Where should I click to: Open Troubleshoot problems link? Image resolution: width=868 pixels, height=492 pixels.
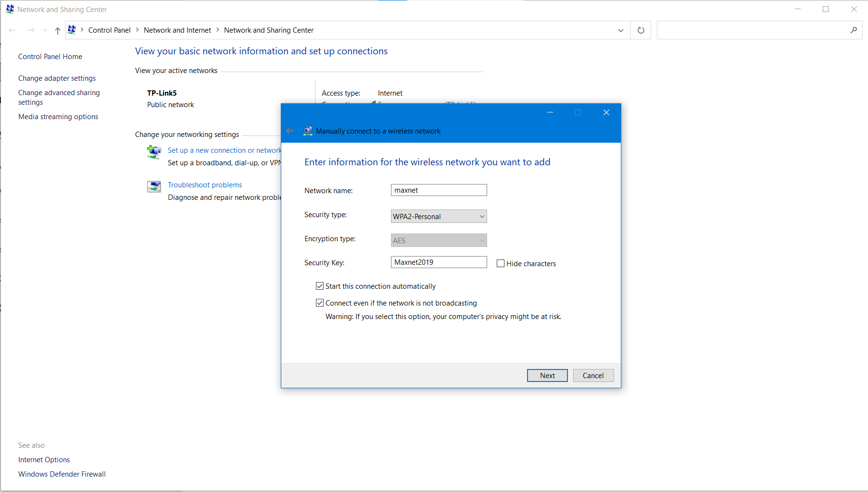pyautogui.click(x=205, y=185)
